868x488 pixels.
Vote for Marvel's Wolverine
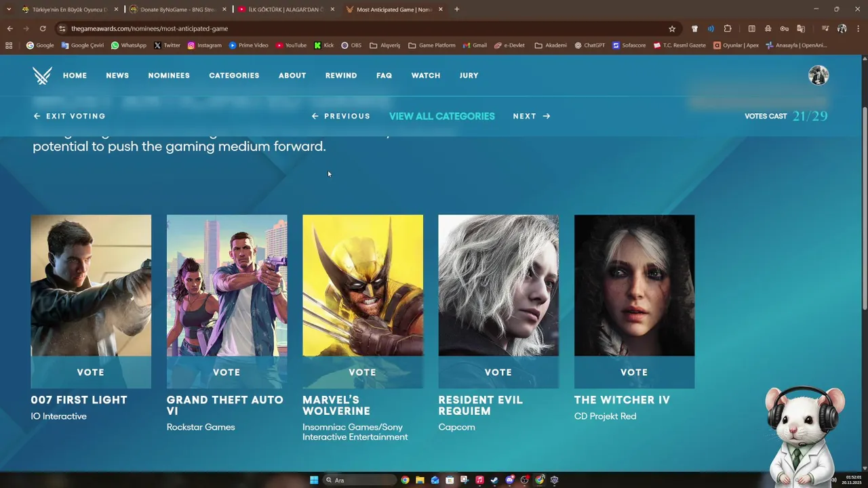pyautogui.click(x=363, y=372)
